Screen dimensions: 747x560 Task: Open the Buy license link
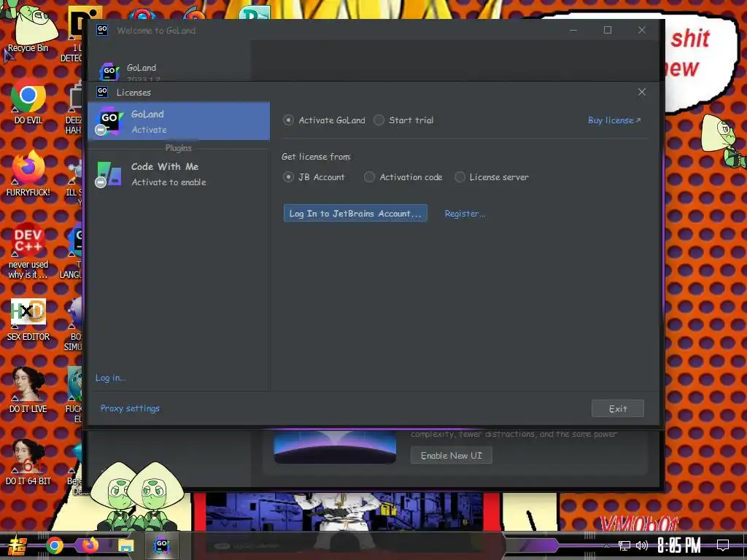pos(614,120)
